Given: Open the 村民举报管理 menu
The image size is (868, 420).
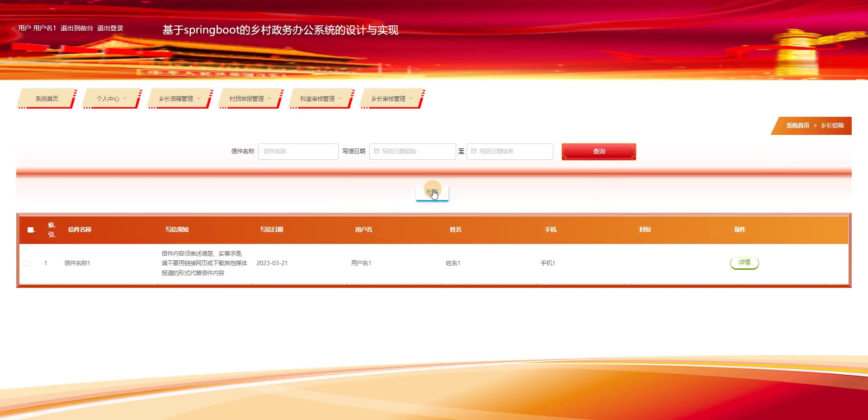Looking at the screenshot, I should [250, 99].
